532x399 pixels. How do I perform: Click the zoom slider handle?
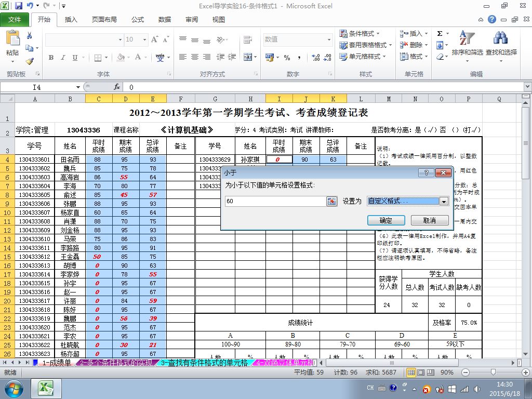(x=493, y=373)
